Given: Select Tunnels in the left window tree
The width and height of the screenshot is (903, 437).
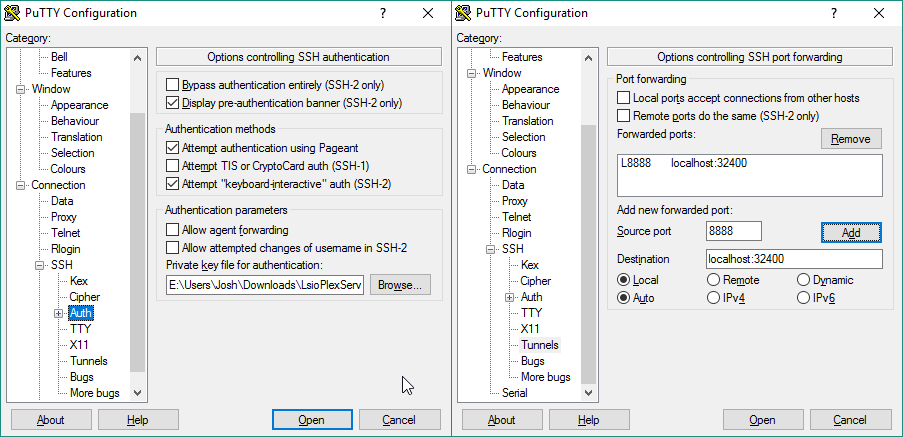Looking at the screenshot, I should point(89,361).
